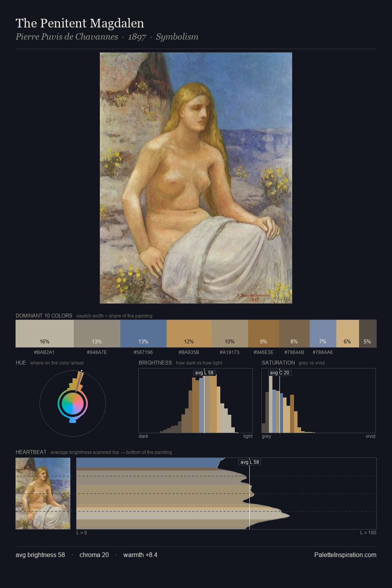
Task: Click the title 'The Penitent Magdalen'
Action: [80, 23]
